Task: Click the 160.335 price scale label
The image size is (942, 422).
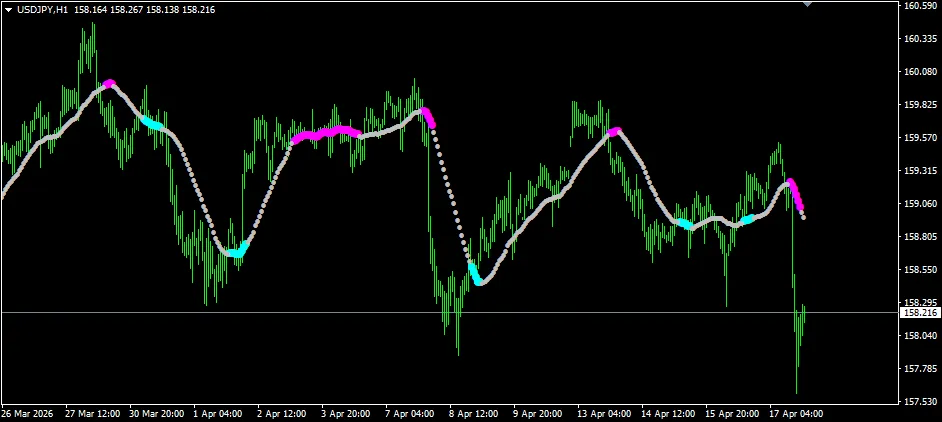Action: 920,38
